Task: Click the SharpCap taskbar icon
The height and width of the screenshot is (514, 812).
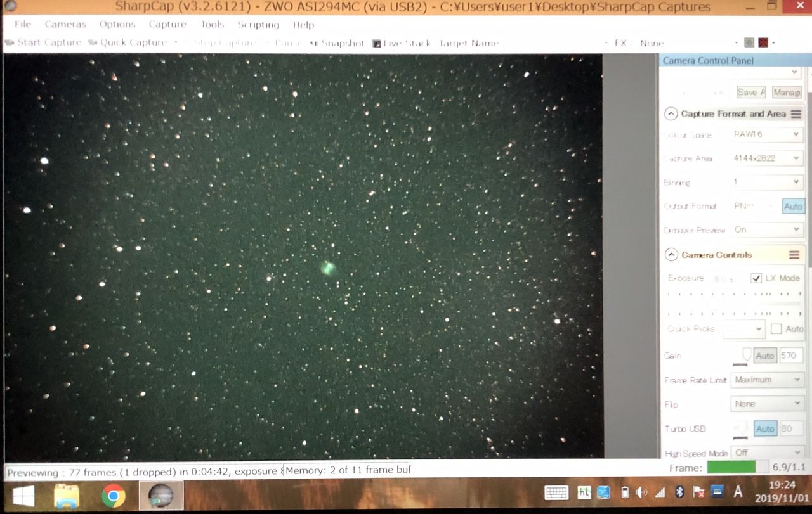Action: pyautogui.click(x=161, y=496)
